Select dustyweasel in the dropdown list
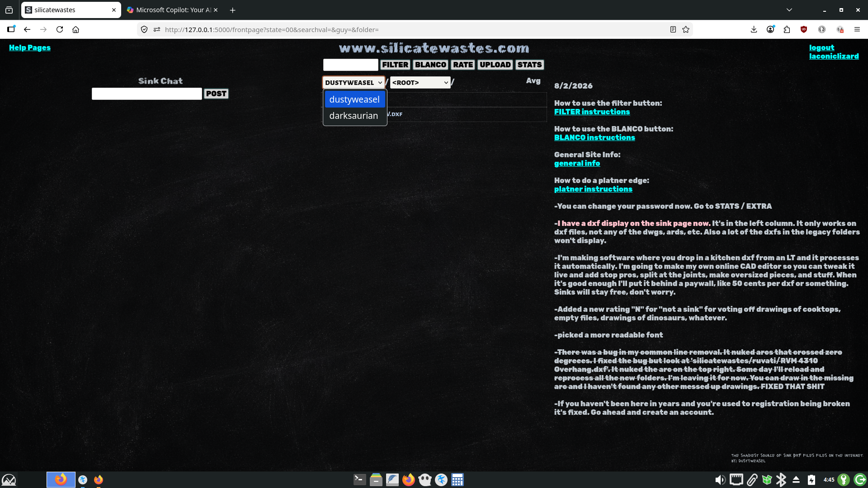Viewport: 868px width, 488px height. click(355, 99)
